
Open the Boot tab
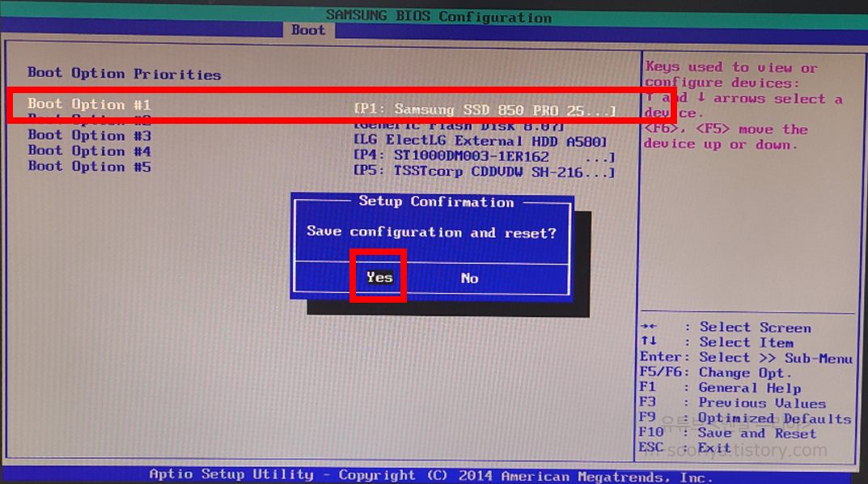[x=308, y=30]
